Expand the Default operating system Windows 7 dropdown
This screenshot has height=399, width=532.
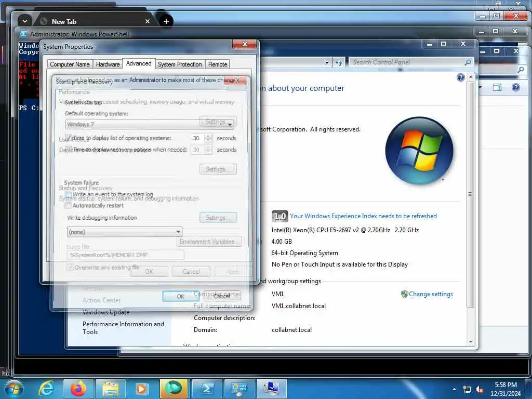[x=230, y=125]
